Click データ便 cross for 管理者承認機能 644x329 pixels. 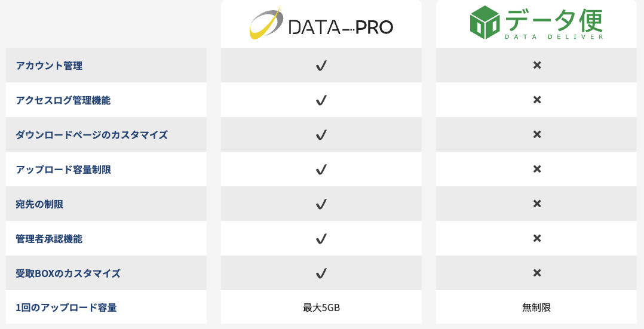tap(536, 238)
